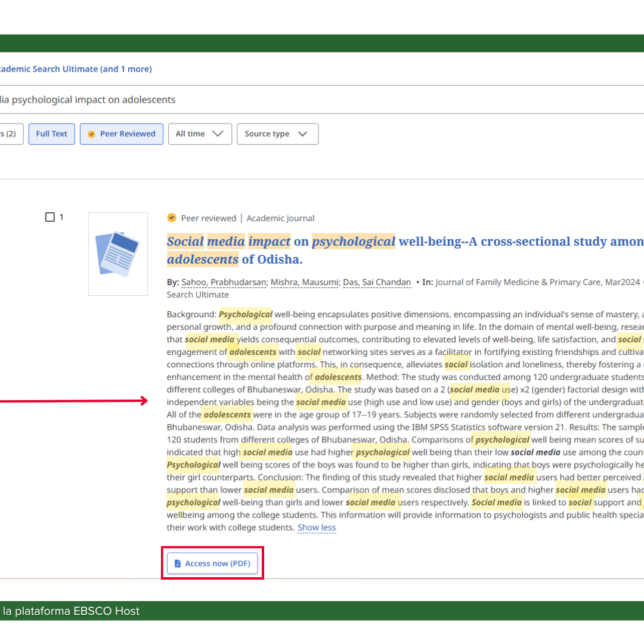Open the applied filters (2) button

click(x=11, y=134)
